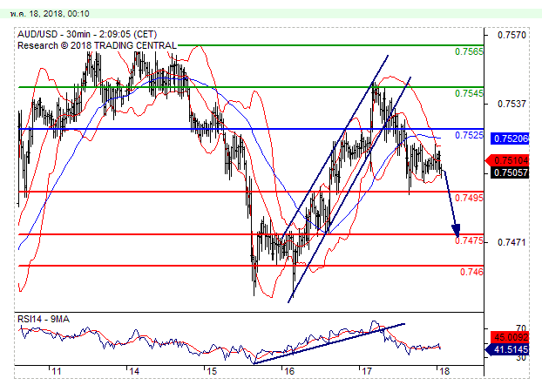Click the green 0.7545 resistance label
Screen dimensions: 542x392
(x=469, y=93)
